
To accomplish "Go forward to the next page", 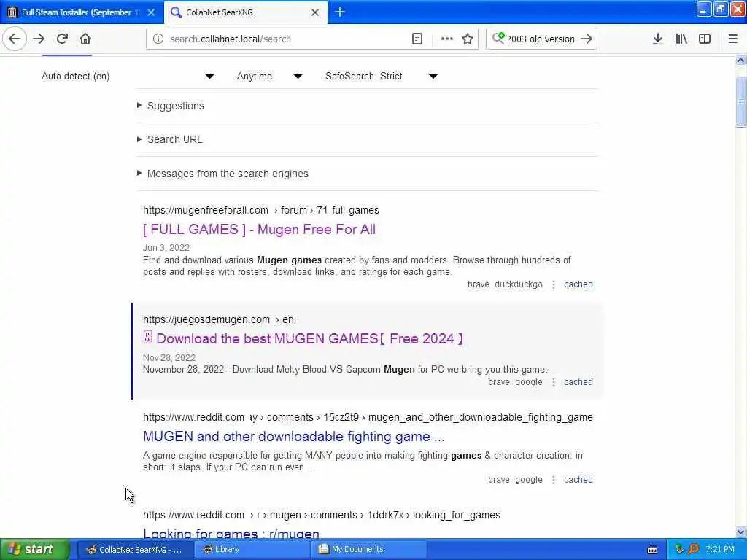I will coord(39,39).
